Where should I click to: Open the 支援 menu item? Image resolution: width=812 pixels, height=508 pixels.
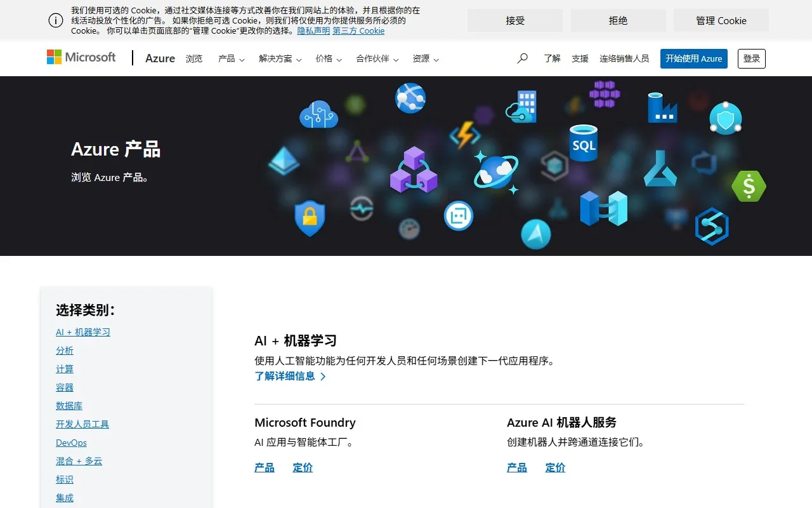point(579,58)
